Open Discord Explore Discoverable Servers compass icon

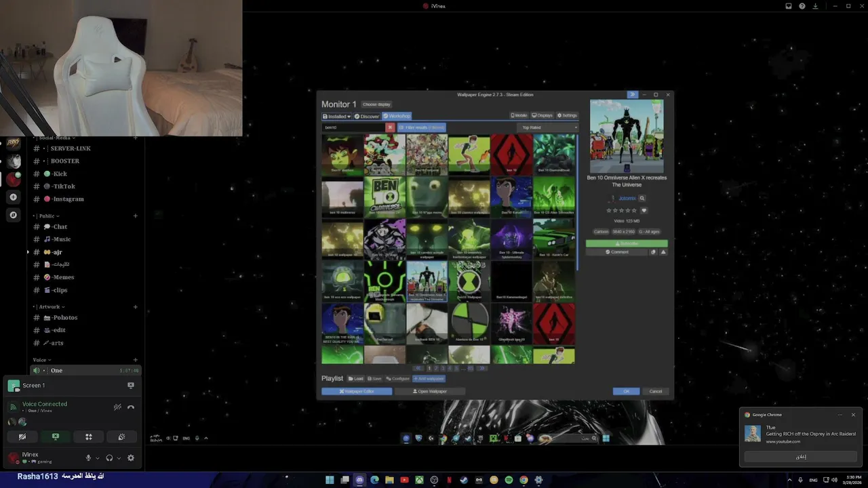click(14, 215)
